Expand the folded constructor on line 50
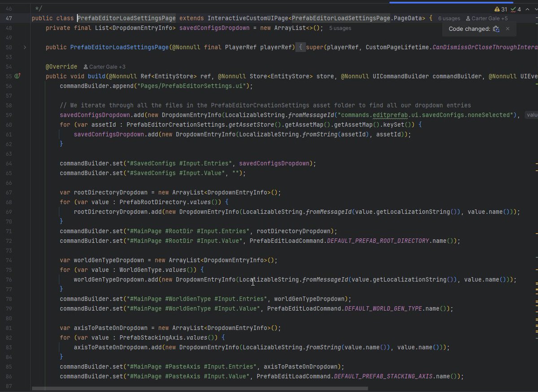 pyautogui.click(x=25, y=47)
